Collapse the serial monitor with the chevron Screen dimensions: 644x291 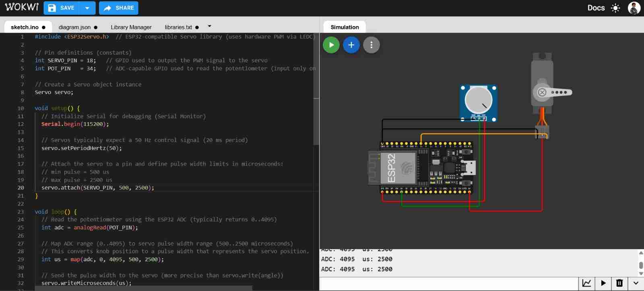pos(636,283)
